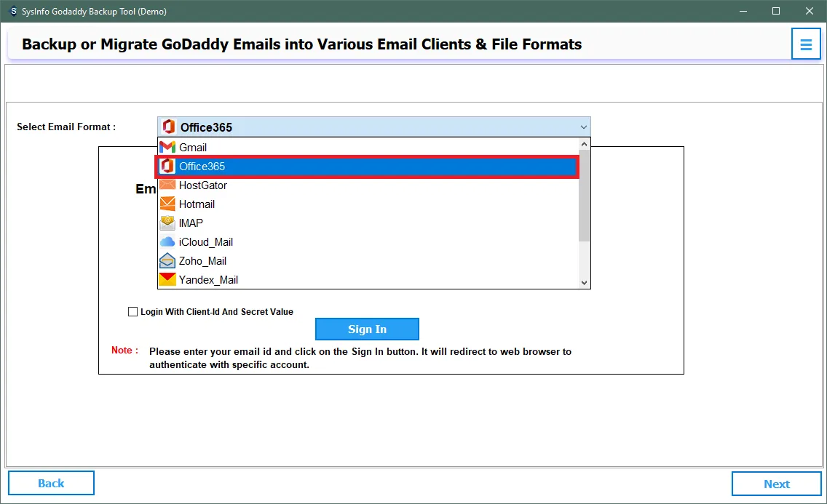
Task: Close the SysInfo Godaddy Backup Tool
Action: click(x=809, y=11)
